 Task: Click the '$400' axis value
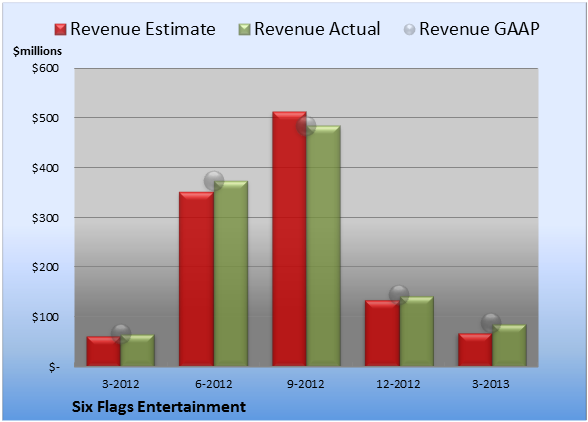(45, 168)
